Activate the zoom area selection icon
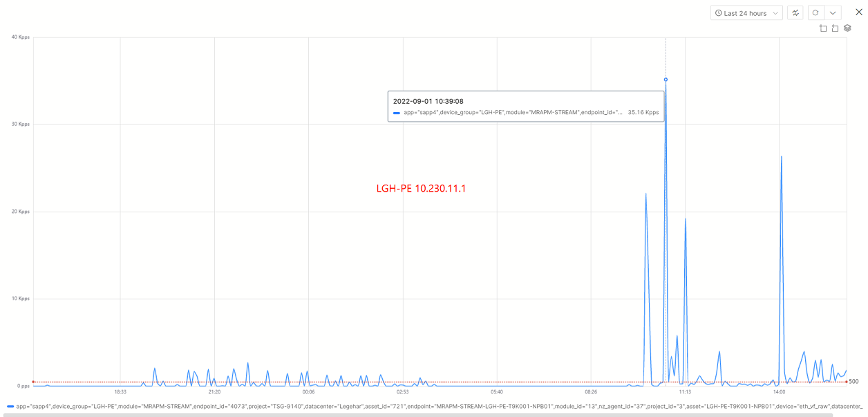 [823, 28]
